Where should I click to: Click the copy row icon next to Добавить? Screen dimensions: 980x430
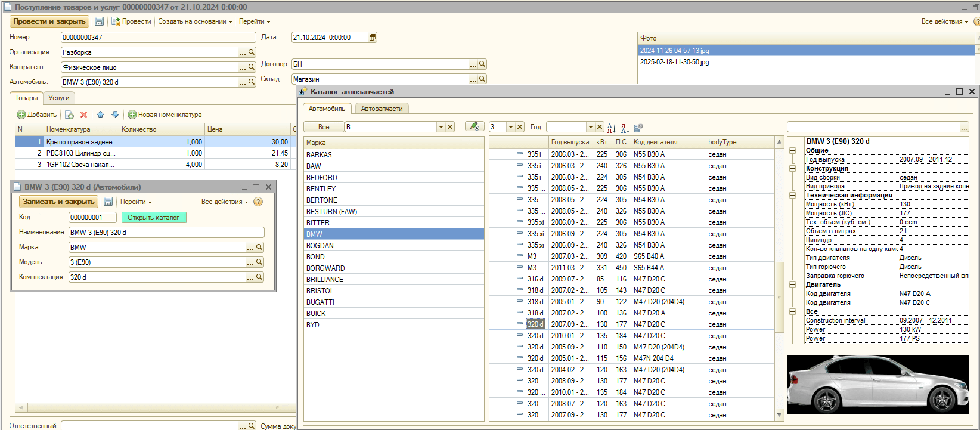pos(69,115)
